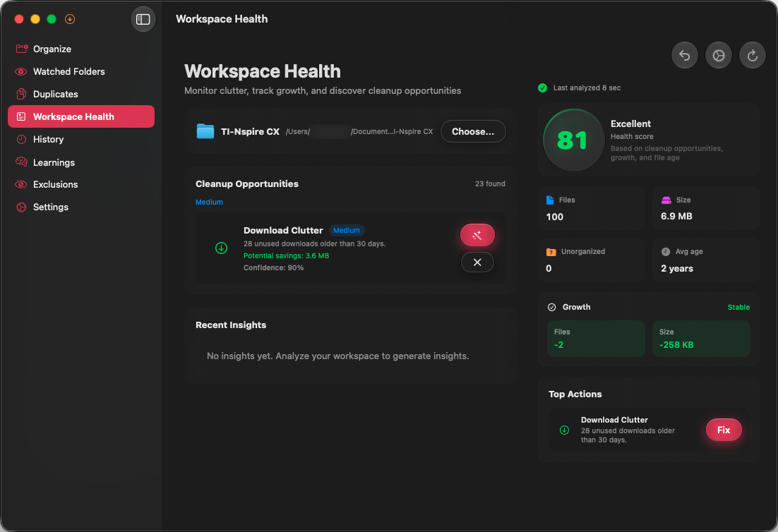Click the refresh analysis button
The height and width of the screenshot is (532, 778).
tap(752, 55)
